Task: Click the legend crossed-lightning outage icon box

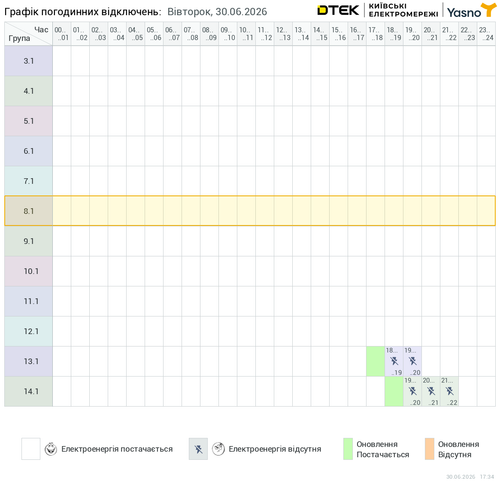Action: click(198, 449)
